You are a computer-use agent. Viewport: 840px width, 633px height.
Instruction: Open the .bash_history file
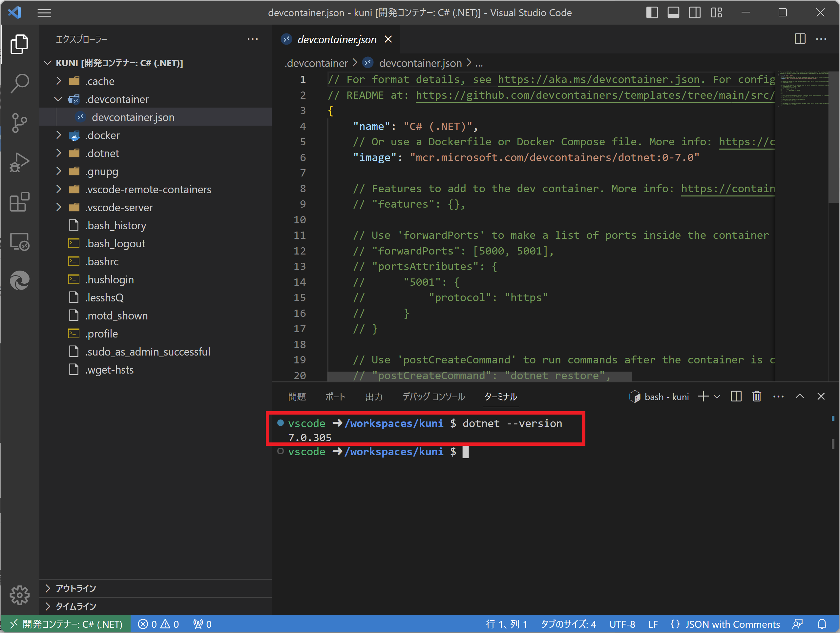pos(156,225)
